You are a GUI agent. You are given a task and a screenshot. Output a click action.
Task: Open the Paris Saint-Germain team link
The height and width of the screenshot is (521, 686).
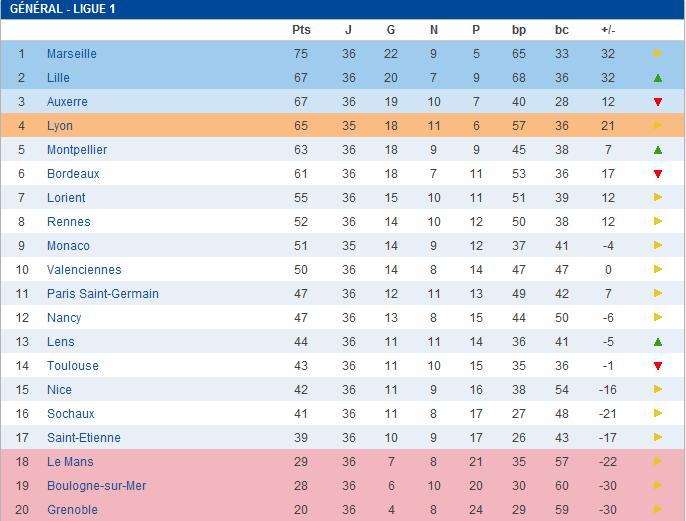(102, 294)
